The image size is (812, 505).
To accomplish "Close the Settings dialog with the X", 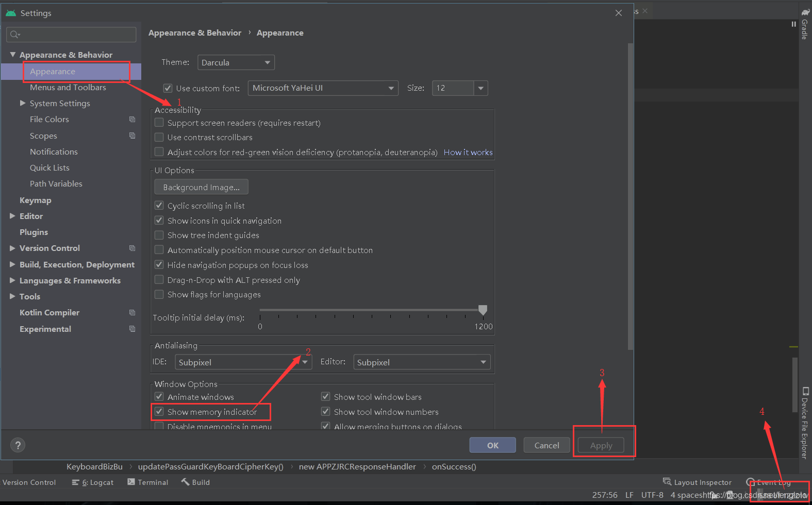I will point(619,13).
